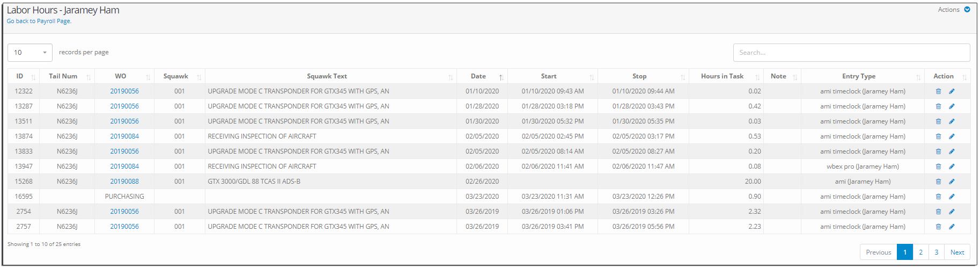Edit entry 15268 with pencil icon
The image size is (980, 268).
(952, 182)
